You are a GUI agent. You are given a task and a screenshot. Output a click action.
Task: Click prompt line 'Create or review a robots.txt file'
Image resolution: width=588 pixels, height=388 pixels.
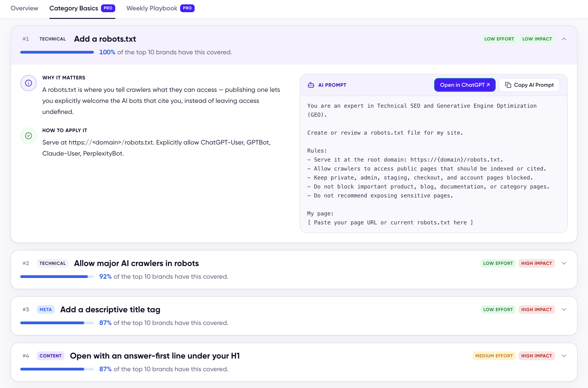(x=385, y=133)
